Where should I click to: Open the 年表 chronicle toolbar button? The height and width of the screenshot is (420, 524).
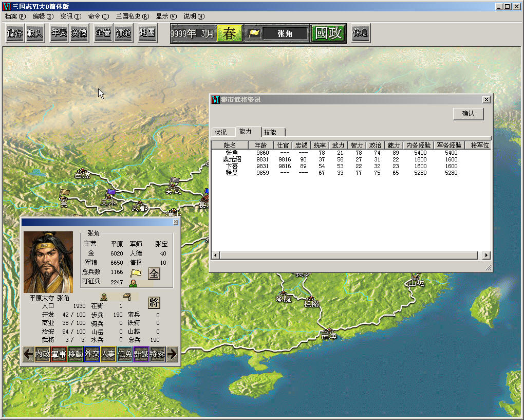59,33
